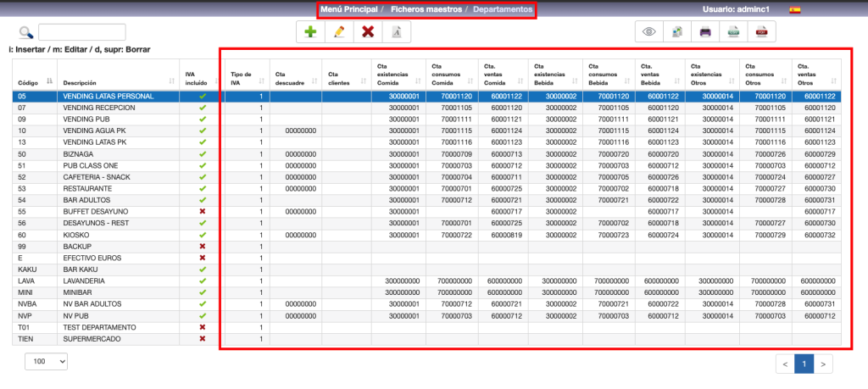
Task: Toggle IVA incluido for SUPERMERCADO row
Action: pyautogui.click(x=202, y=339)
